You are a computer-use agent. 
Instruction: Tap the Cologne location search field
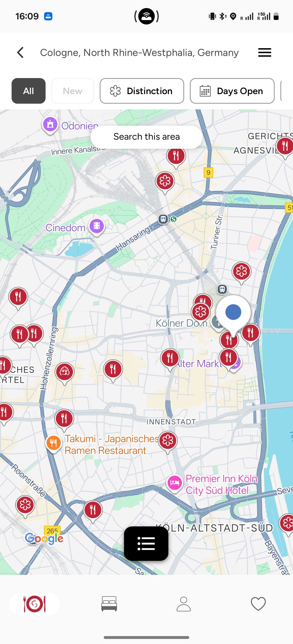click(139, 52)
